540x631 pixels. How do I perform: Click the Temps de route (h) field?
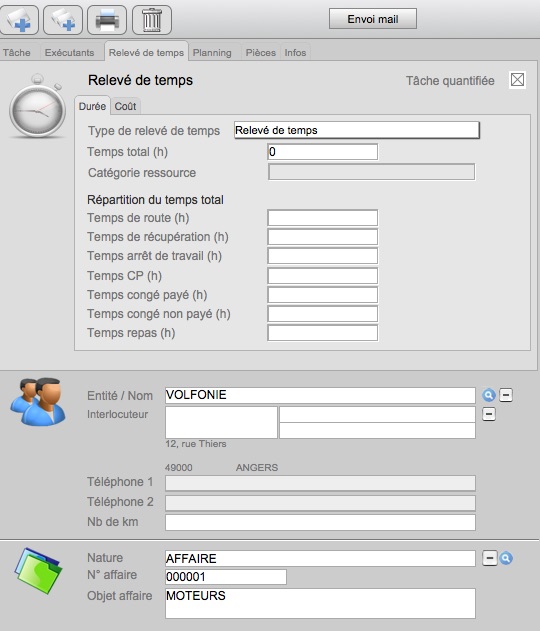pyautogui.click(x=323, y=218)
